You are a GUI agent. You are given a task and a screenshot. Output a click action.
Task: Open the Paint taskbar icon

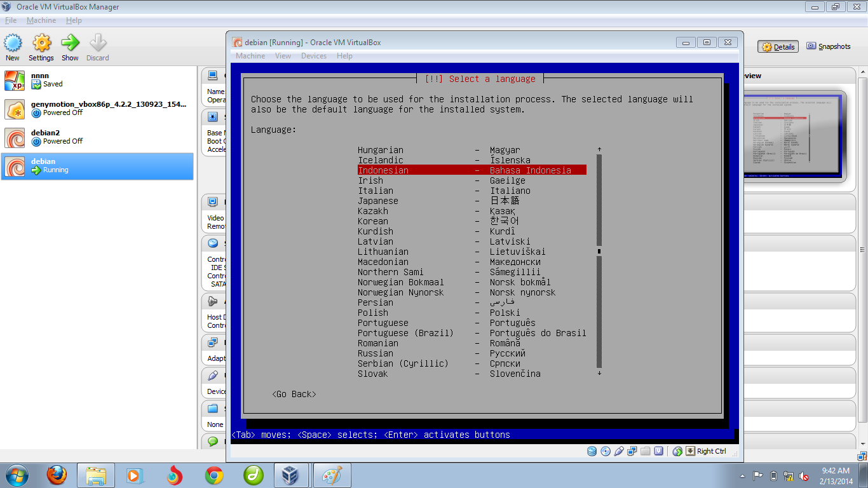coord(332,475)
